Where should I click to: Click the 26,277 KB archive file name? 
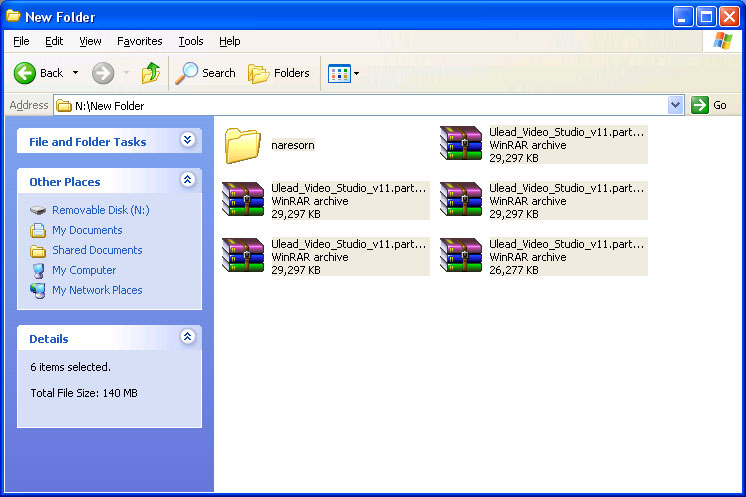(x=567, y=244)
